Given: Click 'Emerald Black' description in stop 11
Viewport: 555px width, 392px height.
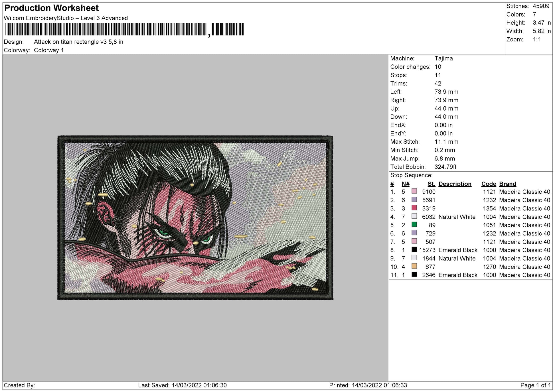Looking at the screenshot, I should [458, 275].
